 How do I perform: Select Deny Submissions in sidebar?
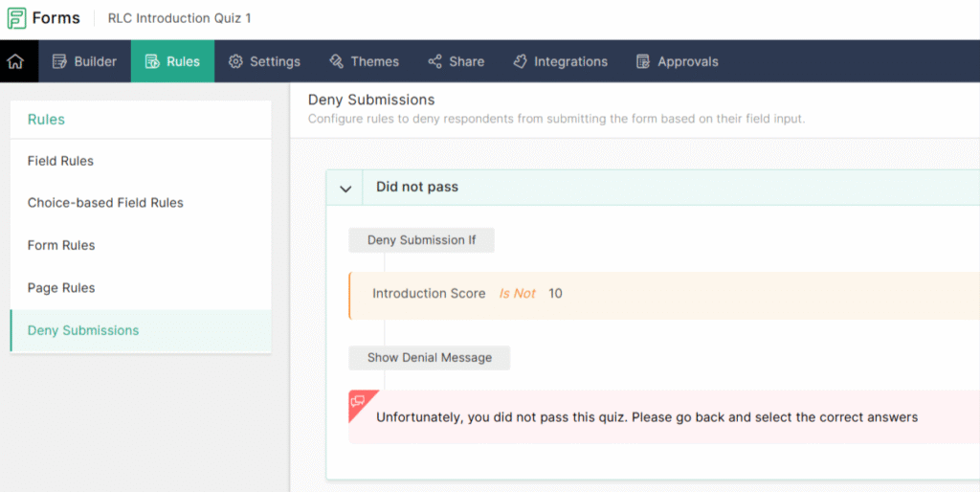coord(83,330)
